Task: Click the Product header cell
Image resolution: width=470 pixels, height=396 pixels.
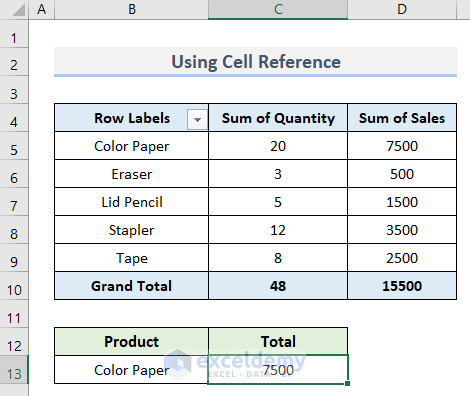Action: click(x=132, y=342)
